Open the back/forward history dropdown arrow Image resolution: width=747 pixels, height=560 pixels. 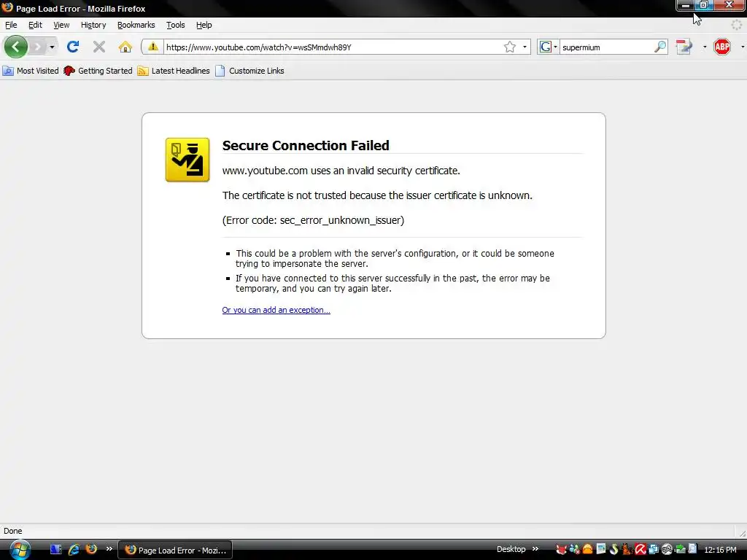(52, 47)
